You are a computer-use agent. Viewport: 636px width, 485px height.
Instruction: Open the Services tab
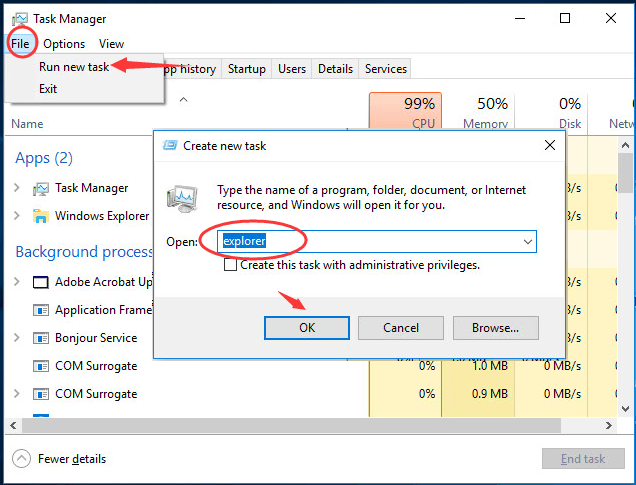[386, 69]
